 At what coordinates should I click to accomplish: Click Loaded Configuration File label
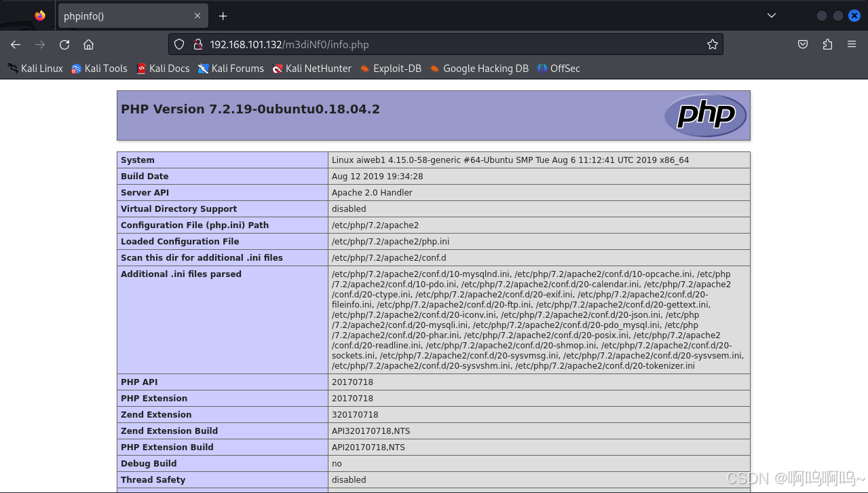[180, 242]
